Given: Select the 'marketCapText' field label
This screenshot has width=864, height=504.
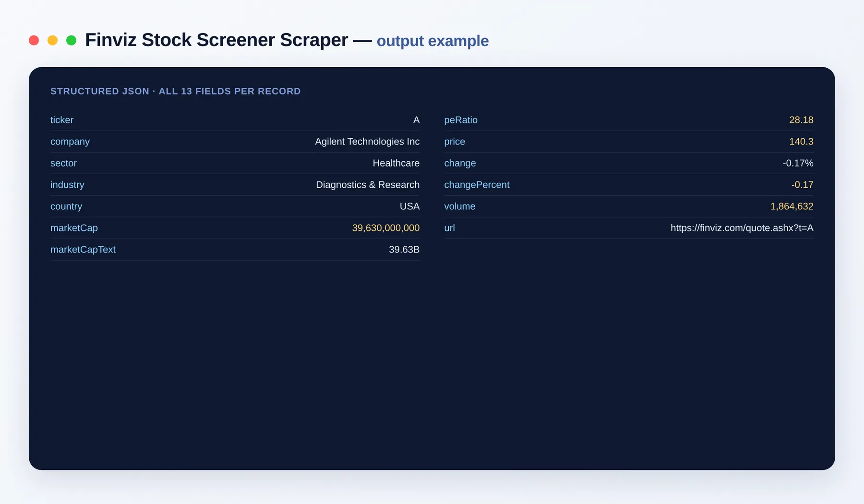Looking at the screenshot, I should tap(83, 250).
